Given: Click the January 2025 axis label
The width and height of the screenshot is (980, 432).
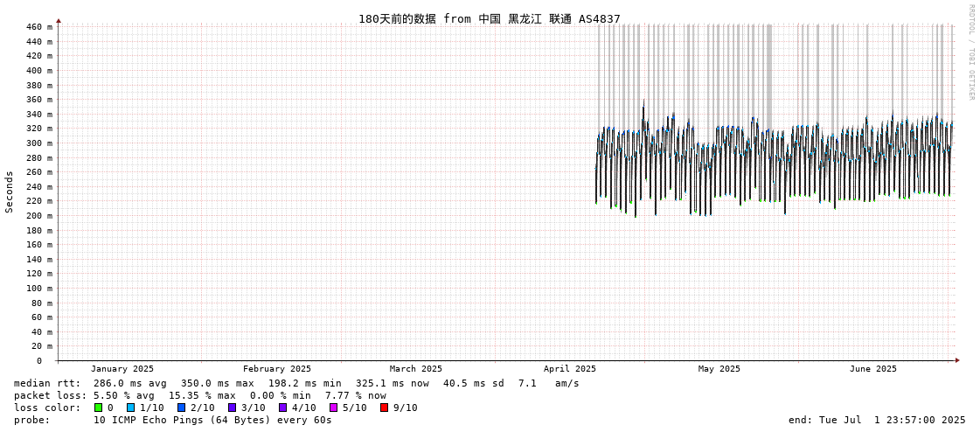Looking at the screenshot, I should click(x=122, y=369).
